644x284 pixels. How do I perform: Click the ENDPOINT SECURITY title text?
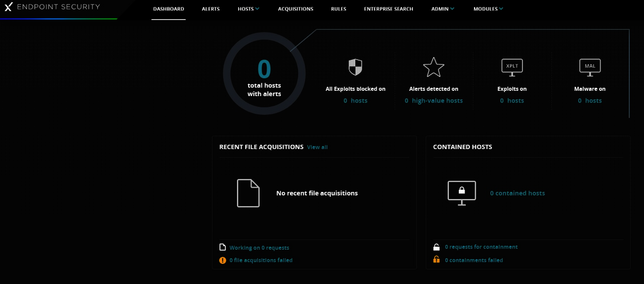58,6
